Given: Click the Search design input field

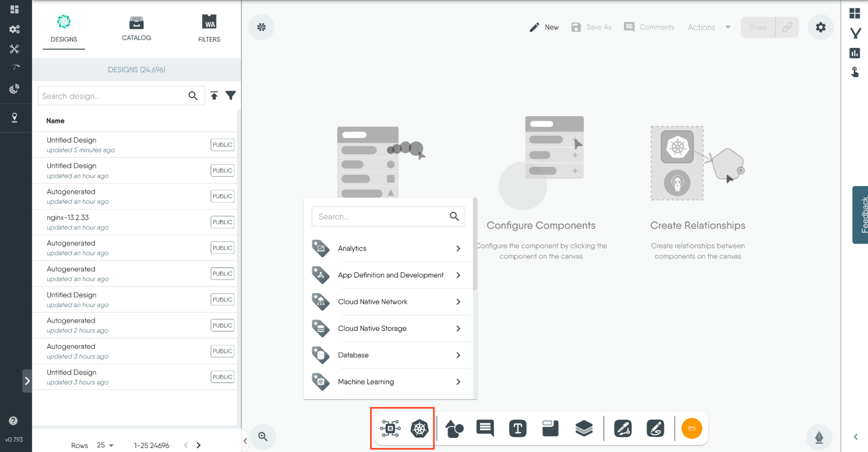Looking at the screenshot, I should point(113,96).
